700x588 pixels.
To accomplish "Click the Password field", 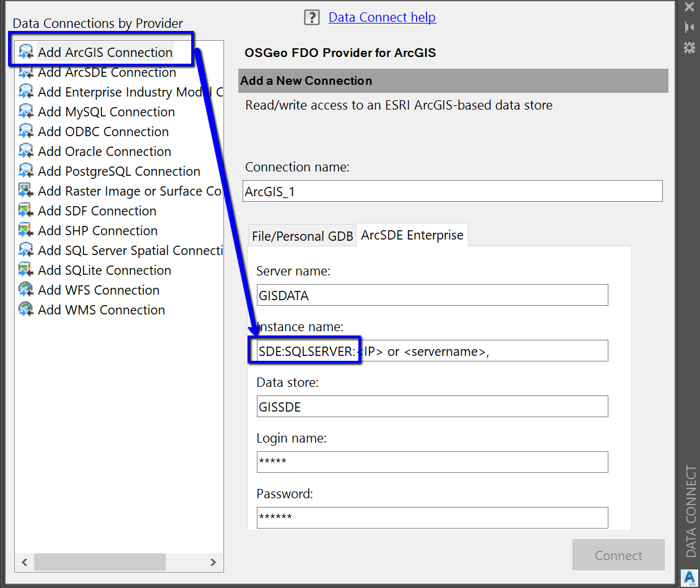I will [x=432, y=517].
